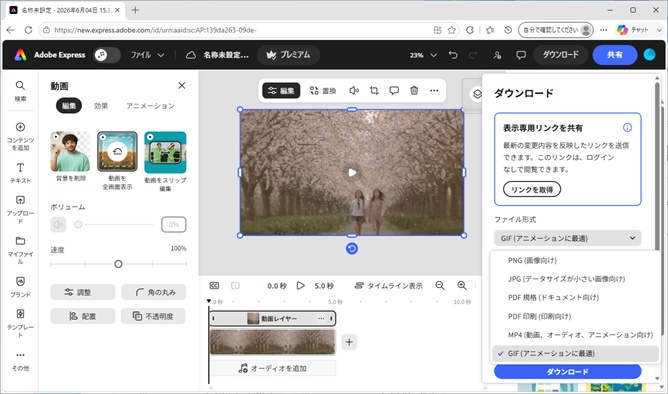The width and height of the screenshot is (668, 394).
Task: Click the rotate handle below the video
Action: click(x=351, y=248)
